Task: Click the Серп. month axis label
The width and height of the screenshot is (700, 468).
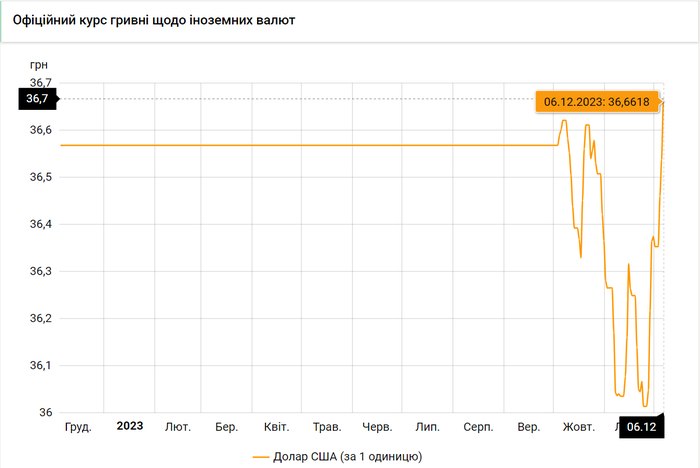Action: point(478,427)
